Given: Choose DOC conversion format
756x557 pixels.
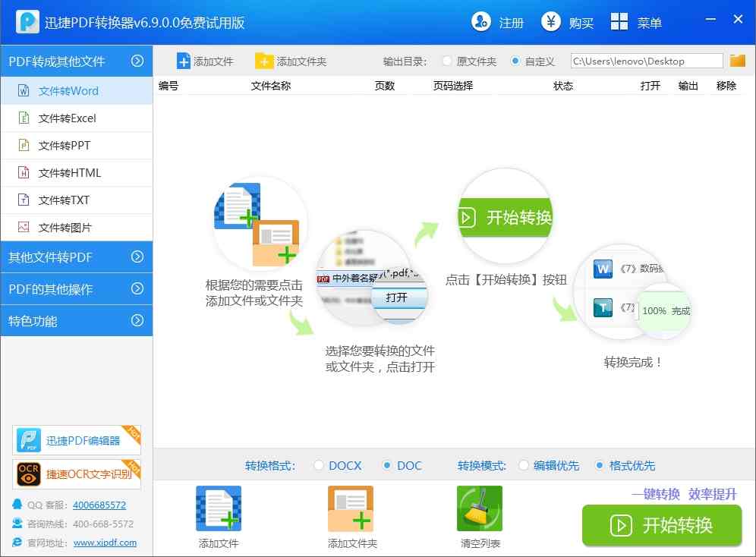Looking at the screenshot, I should pos(386,465).
